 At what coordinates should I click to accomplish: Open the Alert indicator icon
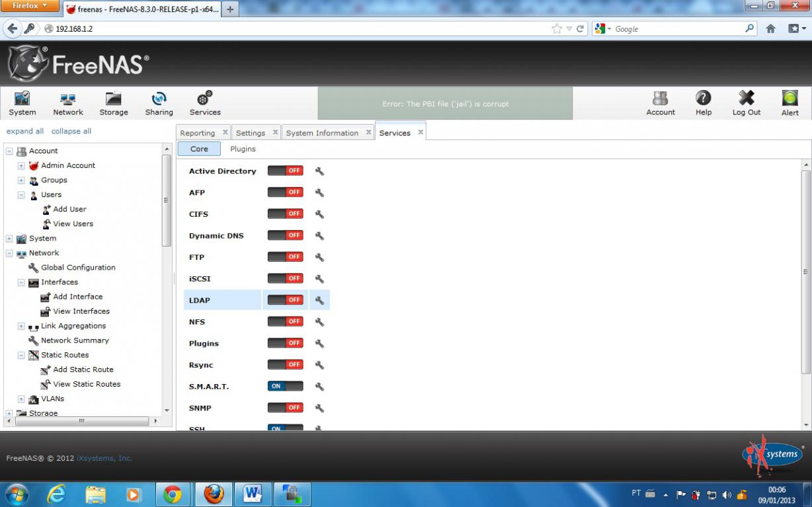790,104
